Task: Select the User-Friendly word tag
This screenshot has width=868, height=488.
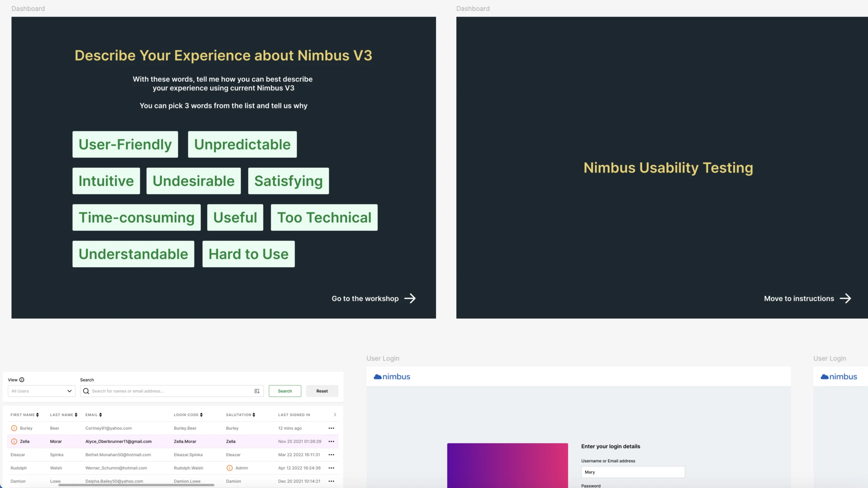Action: tap(125, 145)
